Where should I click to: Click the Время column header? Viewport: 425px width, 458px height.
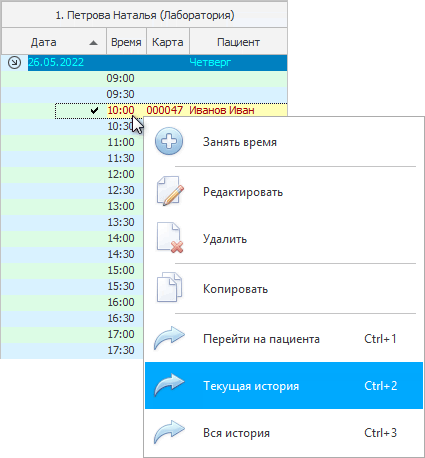click(126, 42)
